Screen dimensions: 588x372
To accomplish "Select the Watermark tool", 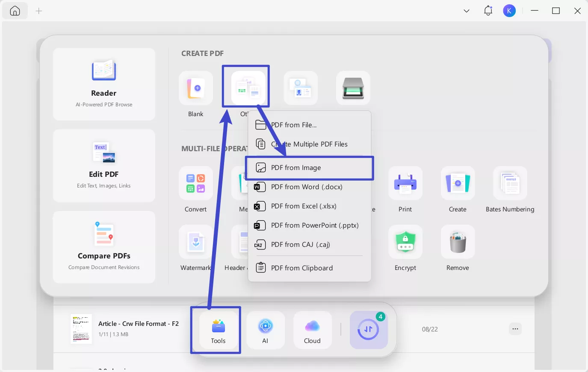I will click(x=195, y=242).
